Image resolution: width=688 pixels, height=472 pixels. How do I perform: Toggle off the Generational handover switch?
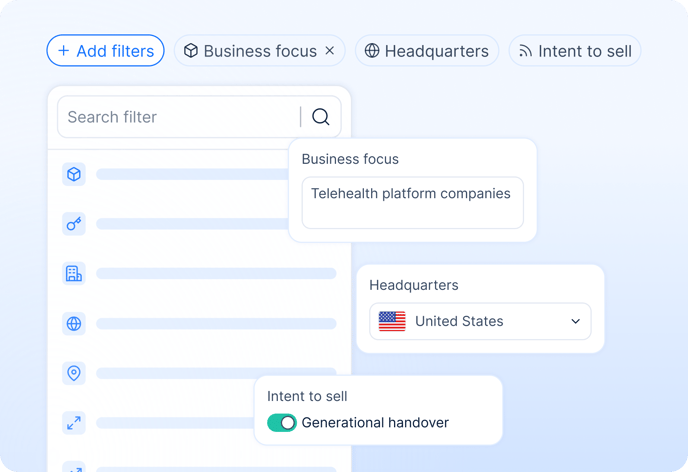(x=282, y=423)
